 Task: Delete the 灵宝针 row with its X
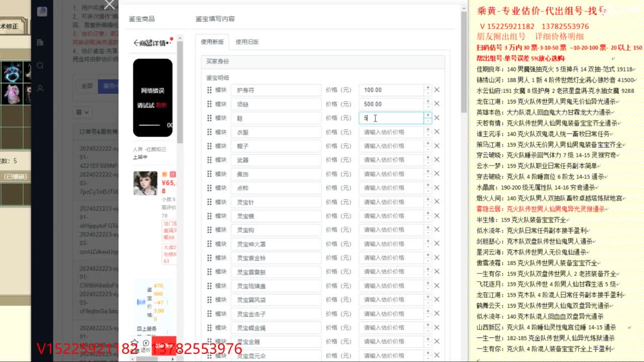pos(437,202)
